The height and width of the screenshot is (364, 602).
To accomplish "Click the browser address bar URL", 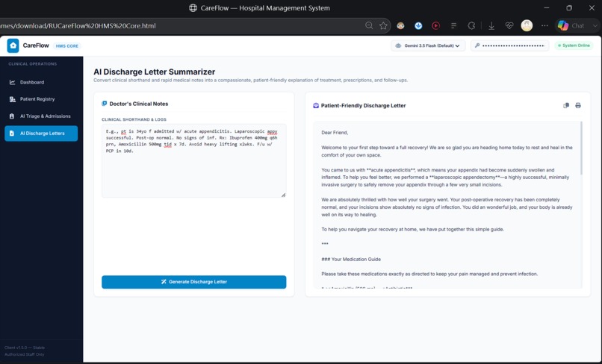I will tap(78, 25).
